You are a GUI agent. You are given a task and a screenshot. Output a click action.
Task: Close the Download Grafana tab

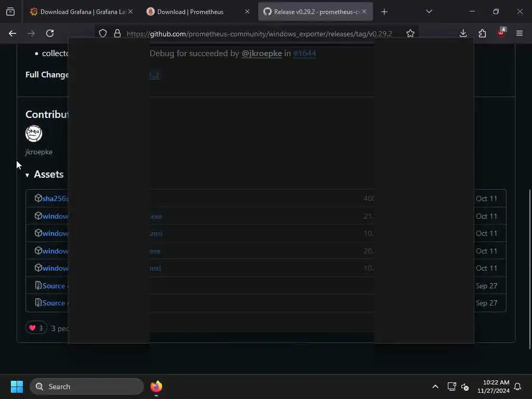click(x=130, y=11)
